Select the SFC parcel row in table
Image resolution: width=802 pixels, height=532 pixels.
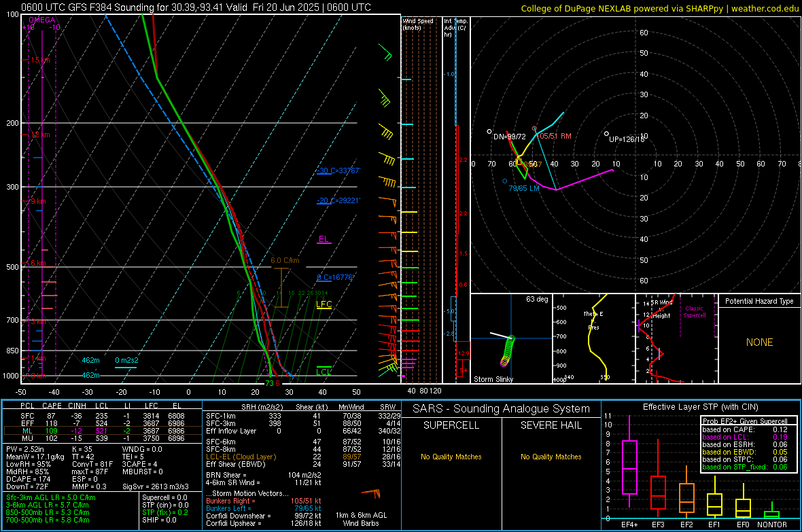[102, 416]
